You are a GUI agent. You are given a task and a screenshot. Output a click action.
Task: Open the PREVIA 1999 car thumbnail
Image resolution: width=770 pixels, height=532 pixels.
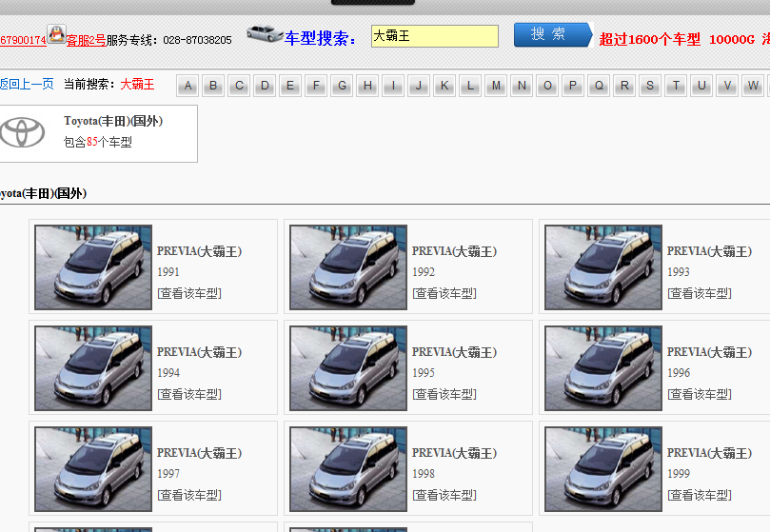tap(603, 469)
